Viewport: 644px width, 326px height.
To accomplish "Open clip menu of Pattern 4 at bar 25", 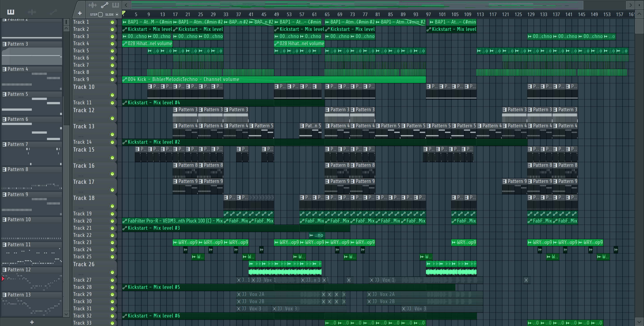I will tap(201, 126).
